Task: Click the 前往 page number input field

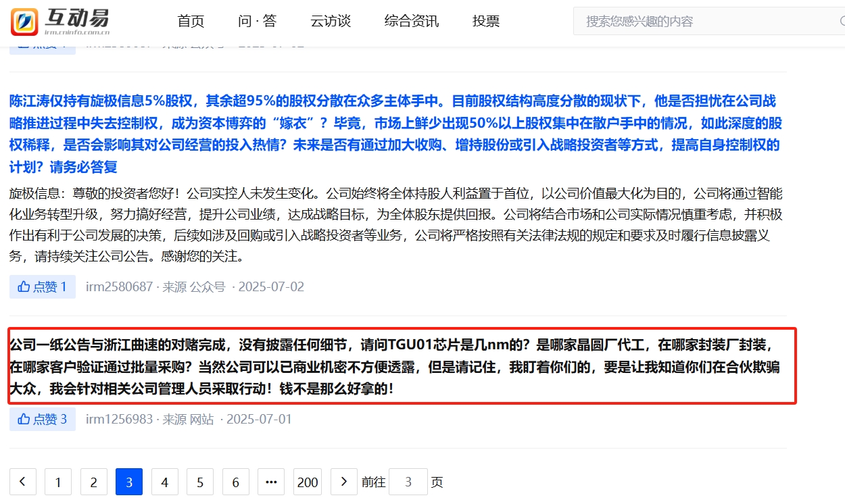Action: coord(408,482)
